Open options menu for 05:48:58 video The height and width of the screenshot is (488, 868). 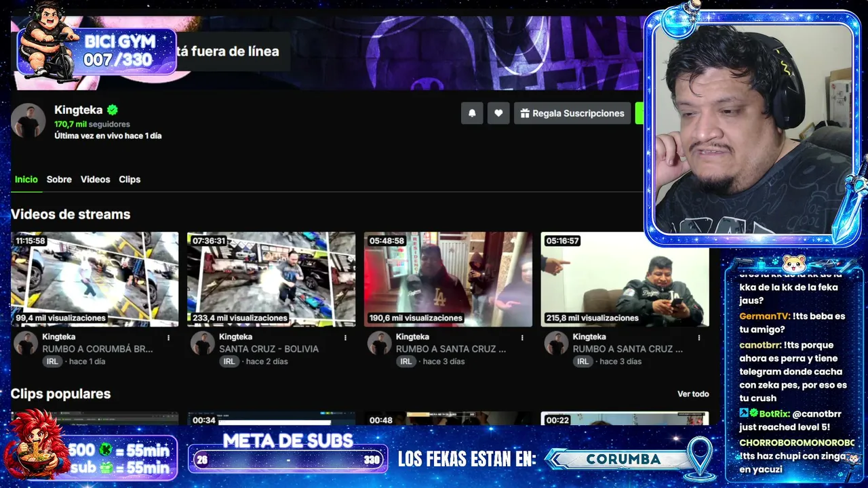tap(522, 338)
